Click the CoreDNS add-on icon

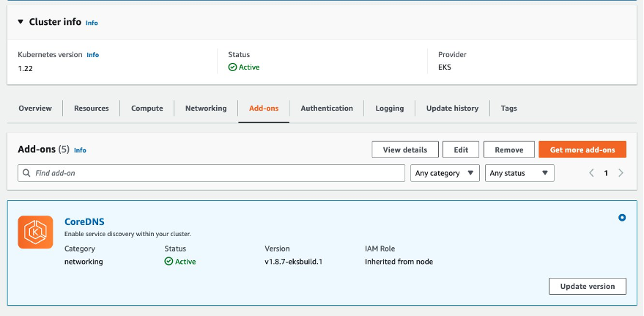tap(36, 232)
